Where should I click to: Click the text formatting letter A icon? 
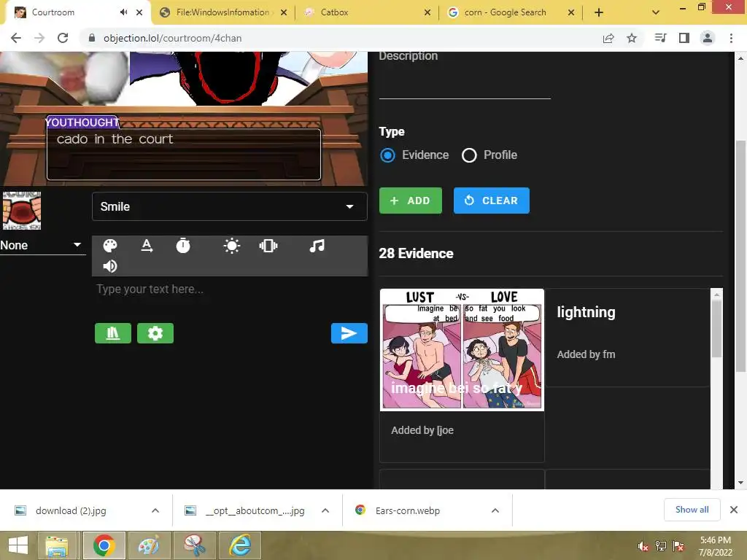coord(147,246)
